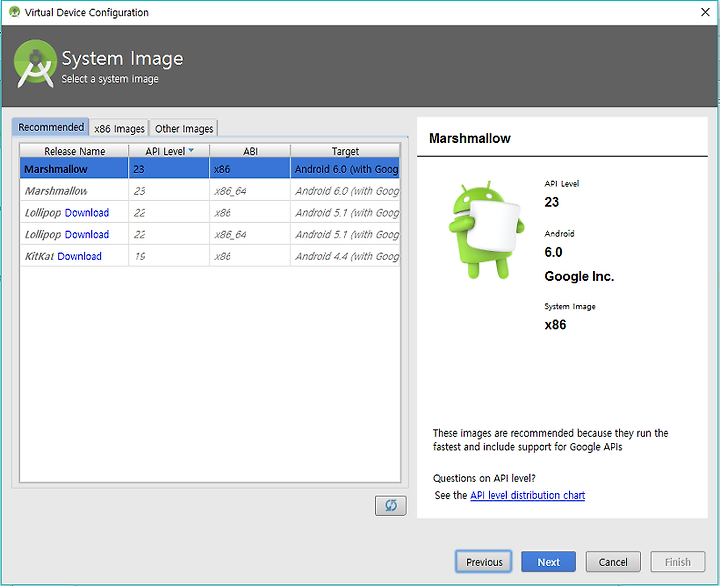Open the Other Images tab
This screenshot has width=720, height=586.
pos(184,129)
